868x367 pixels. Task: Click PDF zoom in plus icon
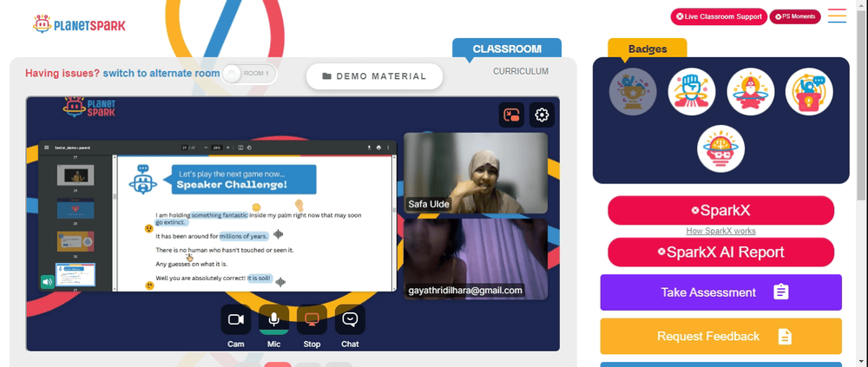[x=228, y=147]
